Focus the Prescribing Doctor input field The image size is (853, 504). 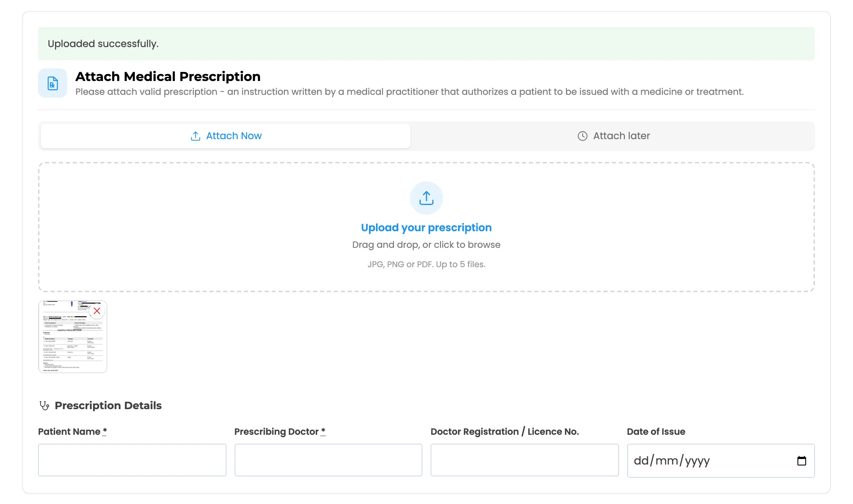(328, 460)
